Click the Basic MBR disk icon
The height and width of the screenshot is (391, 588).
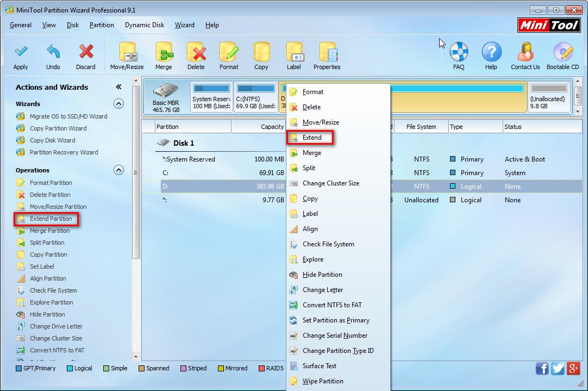[x=166, y=91]
